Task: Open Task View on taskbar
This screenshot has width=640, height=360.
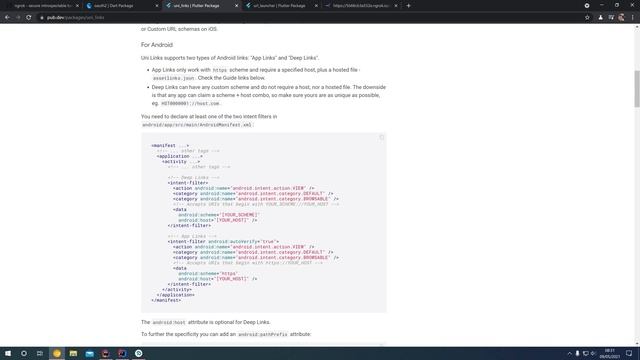Action: click(x=40, y=353)
